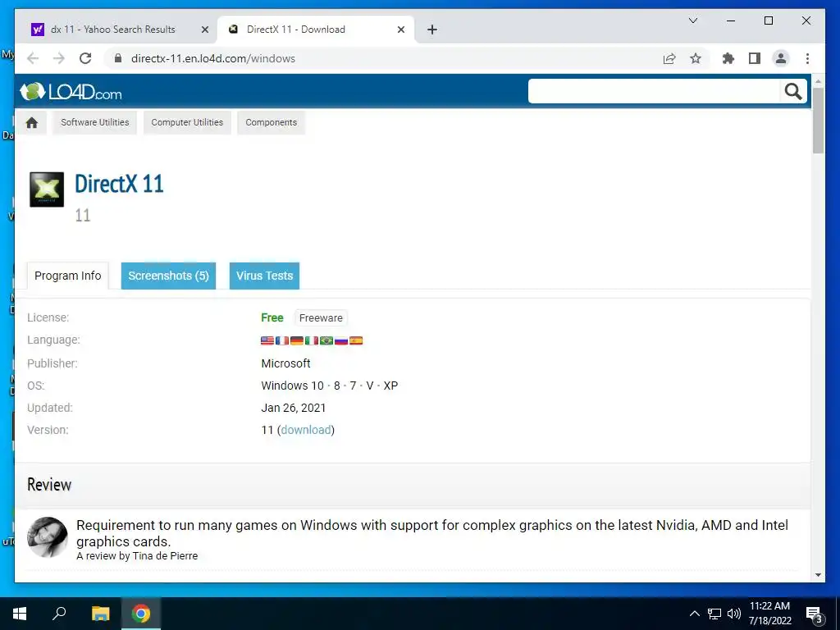Image resolution: width=840 pixels, height=630 pixels.
Task: Click the LO4D search magnifier icon
Action: click(x=793, y=92)
